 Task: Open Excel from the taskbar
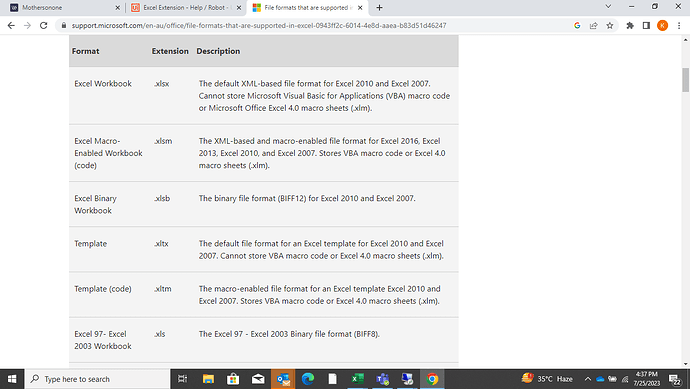357,379
